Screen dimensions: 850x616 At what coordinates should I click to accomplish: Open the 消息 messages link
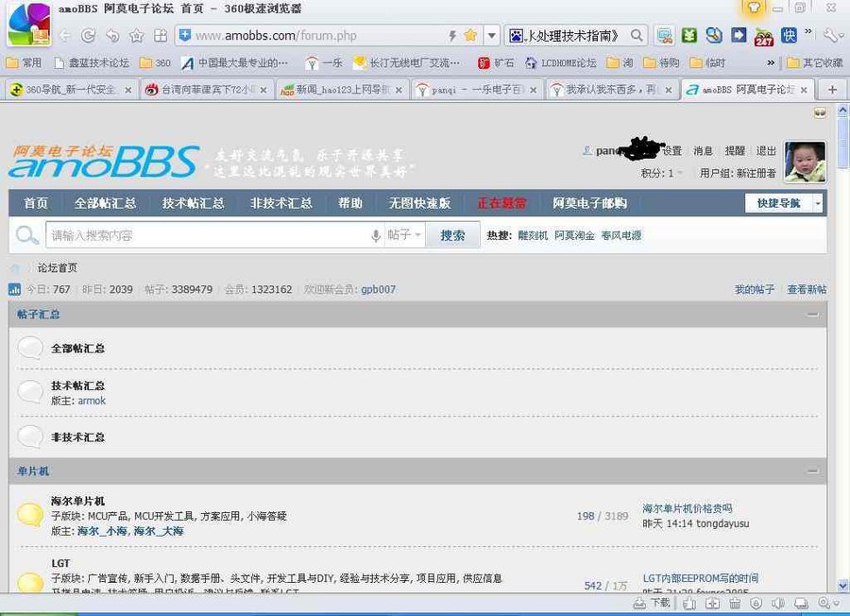(703, 151)
